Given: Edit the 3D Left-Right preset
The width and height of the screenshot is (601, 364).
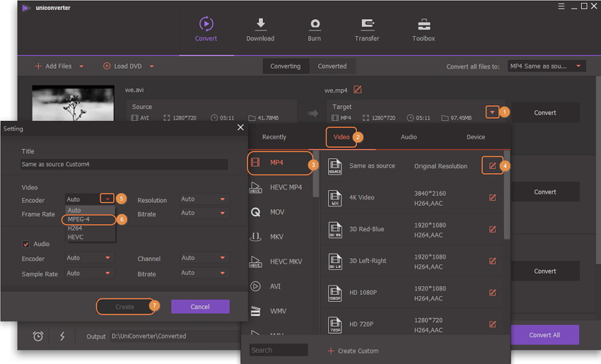Looking at the screenshot, I should (x=493, y=262).
